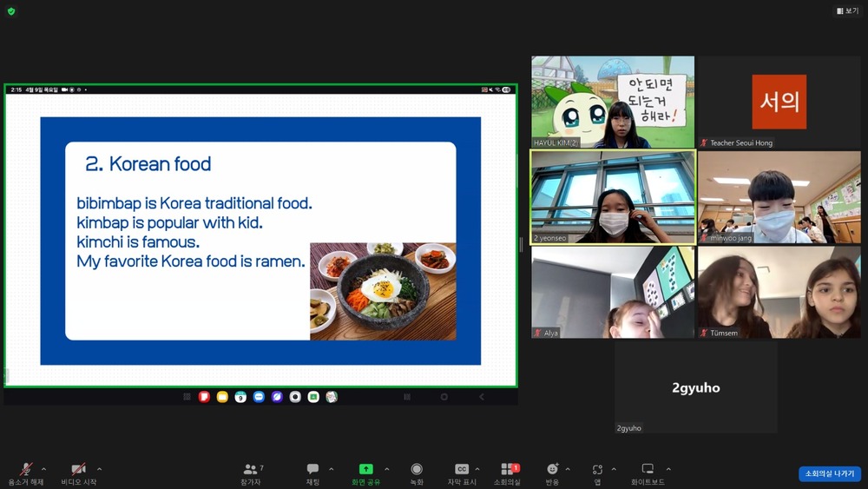Expand the audio options arrow beside mute

(x=44, y=469)
